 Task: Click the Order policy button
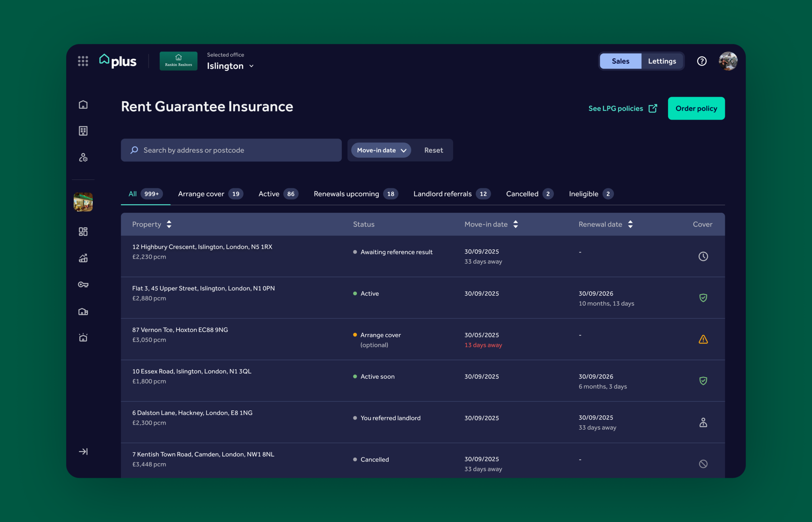click(x=696, y=108)
